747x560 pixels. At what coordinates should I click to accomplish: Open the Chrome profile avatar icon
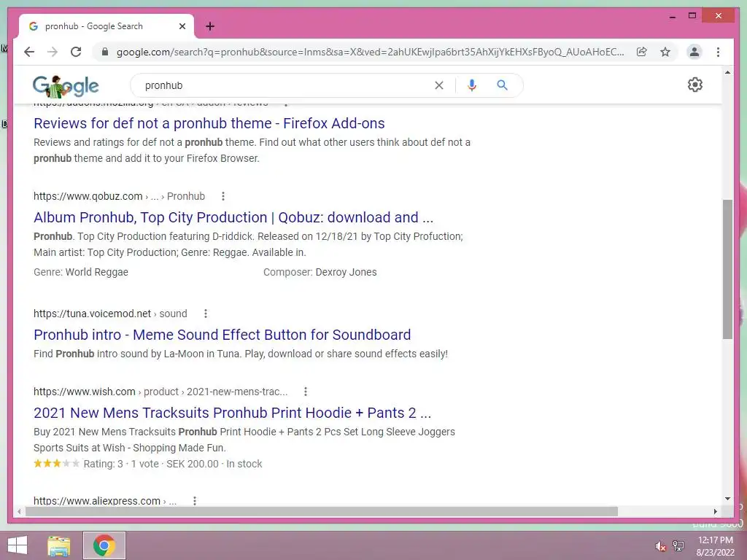click(694, 52)
